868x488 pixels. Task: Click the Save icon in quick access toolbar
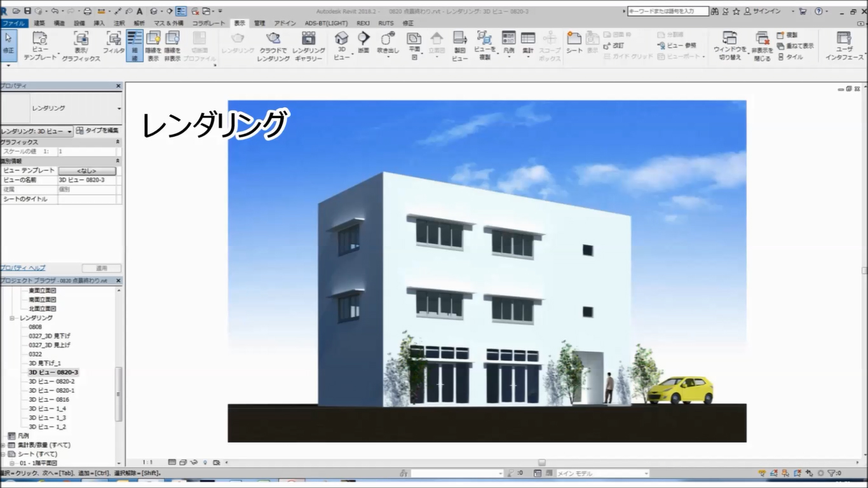coord(27,11)
